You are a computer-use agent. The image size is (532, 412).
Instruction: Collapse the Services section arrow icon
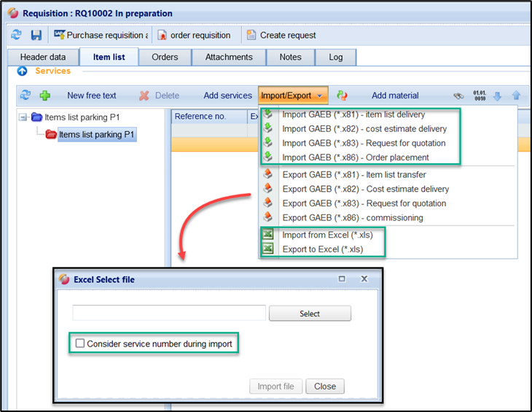tap(22, 71)
